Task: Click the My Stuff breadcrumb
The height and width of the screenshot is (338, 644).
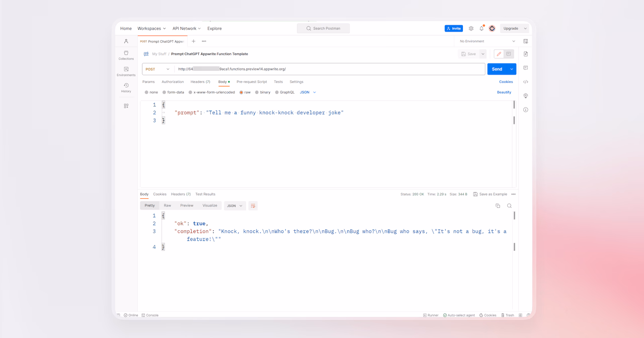Action: click(x=159, y=54)
